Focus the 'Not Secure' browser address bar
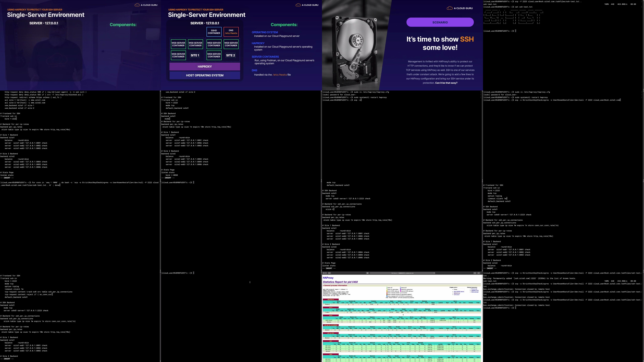This screenshot has width=644, height=362. point(402,273)
